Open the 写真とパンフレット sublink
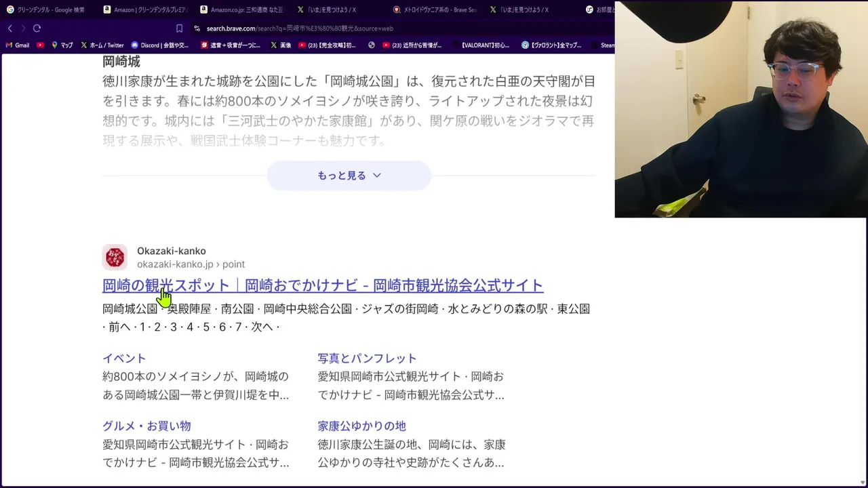The width and height of the screenshot is (868, 488). tap(367, 358)
